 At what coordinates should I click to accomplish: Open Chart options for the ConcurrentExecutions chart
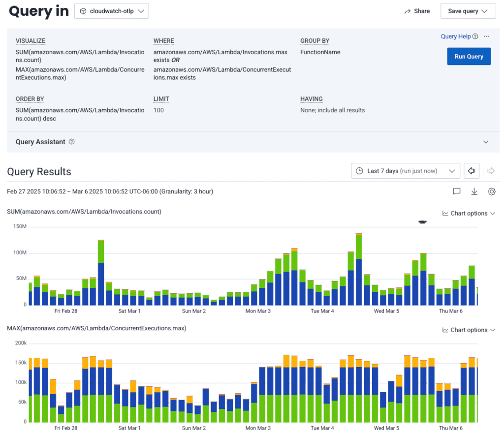469,330
